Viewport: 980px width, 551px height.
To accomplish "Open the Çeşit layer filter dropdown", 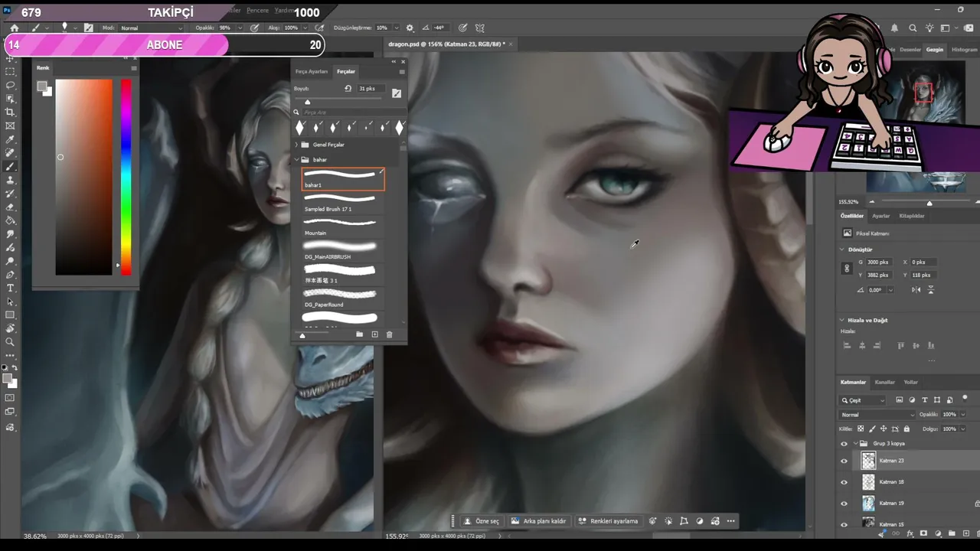I will (x=863, y=399).
